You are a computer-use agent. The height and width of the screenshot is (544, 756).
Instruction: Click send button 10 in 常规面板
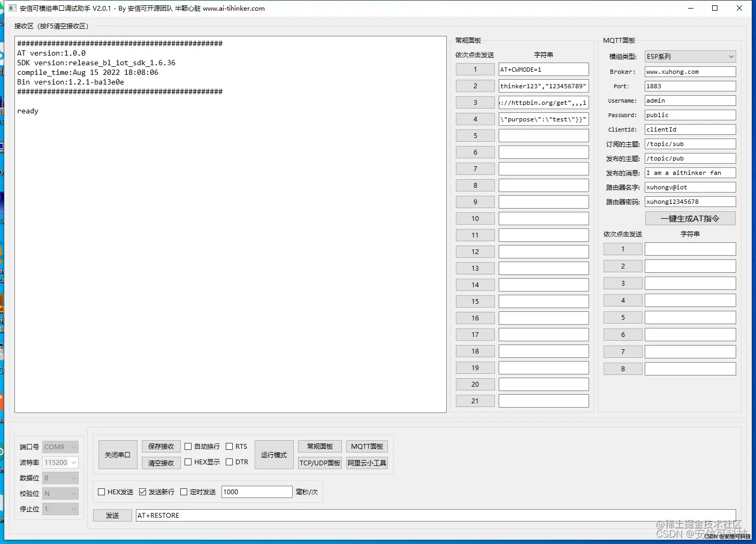[x=475, y=219]
